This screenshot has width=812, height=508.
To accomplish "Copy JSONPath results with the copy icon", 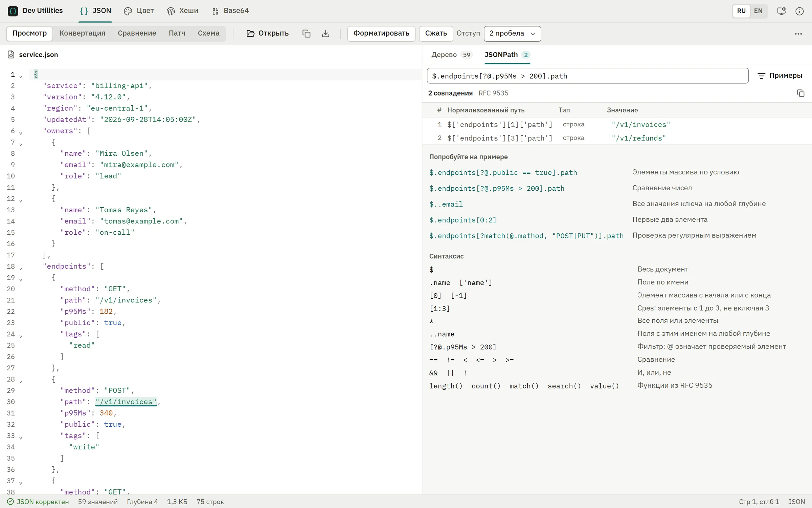I will (800, 93).
